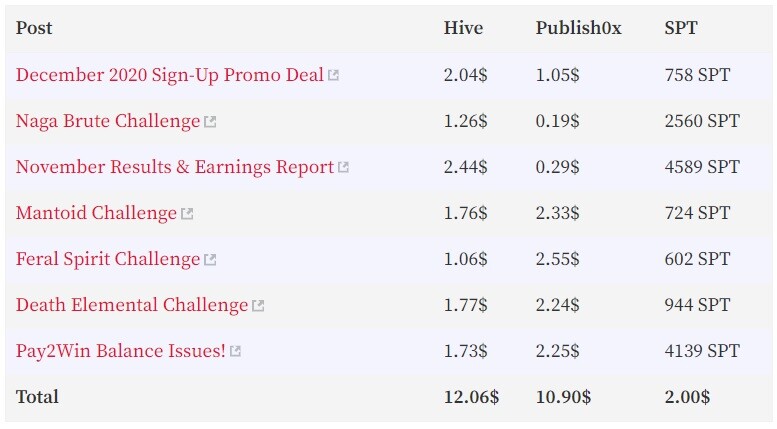Click the Hive column header

click(x=463, y=28)
